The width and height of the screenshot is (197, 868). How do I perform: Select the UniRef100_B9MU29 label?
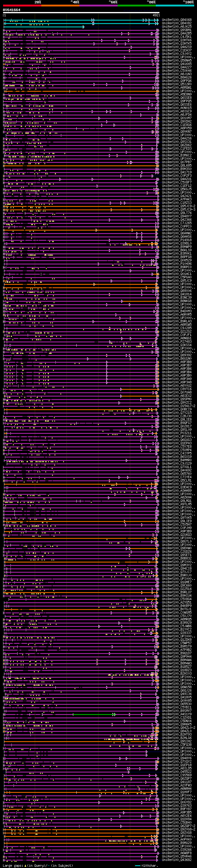coord(177,843)
